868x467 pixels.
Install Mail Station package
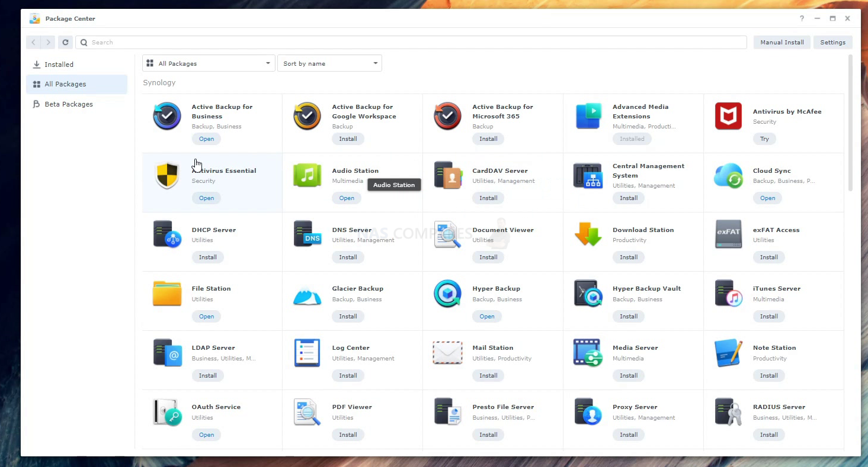[x=488, y=376]
